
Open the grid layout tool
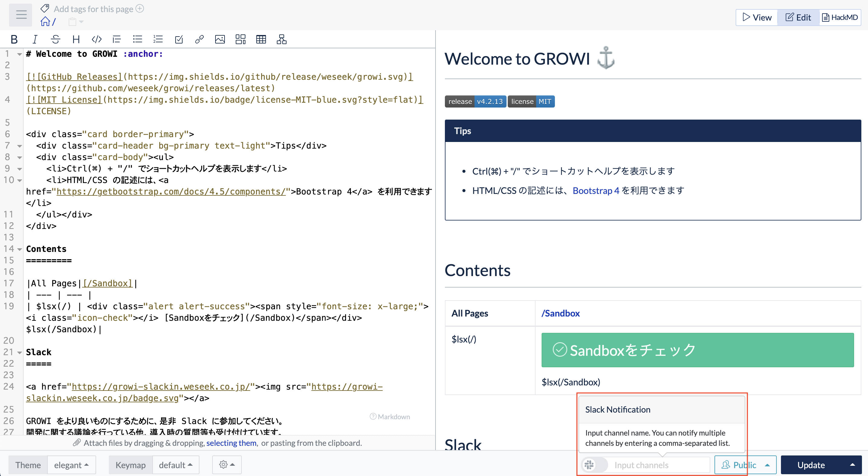(x=241, y=39)
